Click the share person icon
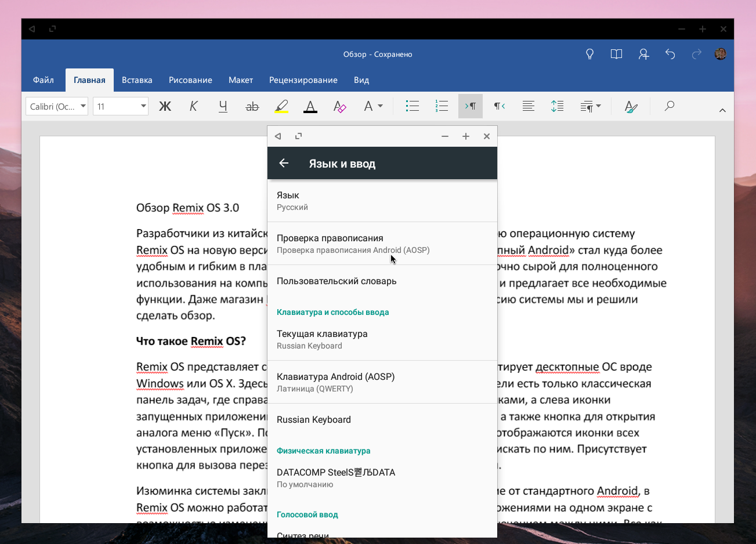Screen dimensions: 756x544 tap(643, 54)
